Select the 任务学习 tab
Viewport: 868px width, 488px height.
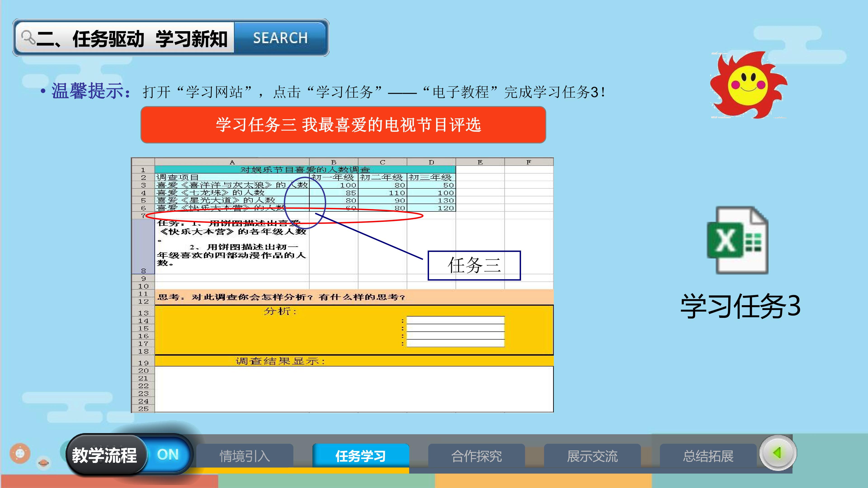361,456
